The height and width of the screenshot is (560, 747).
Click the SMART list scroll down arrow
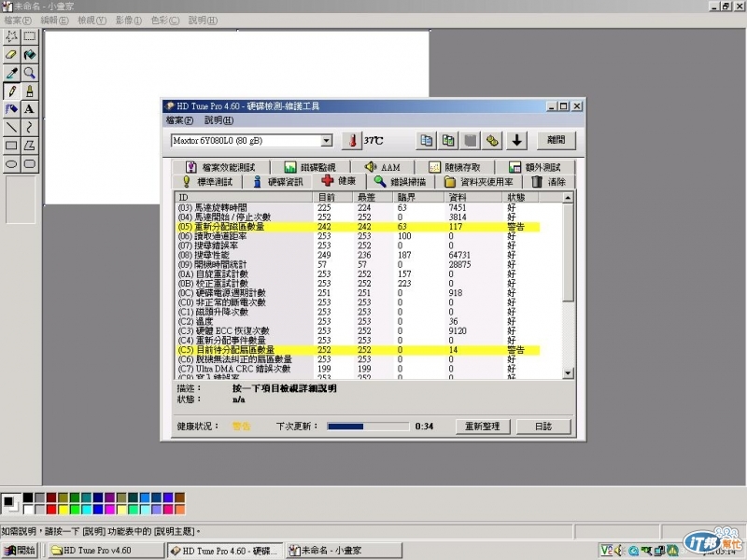pos(568,373)
